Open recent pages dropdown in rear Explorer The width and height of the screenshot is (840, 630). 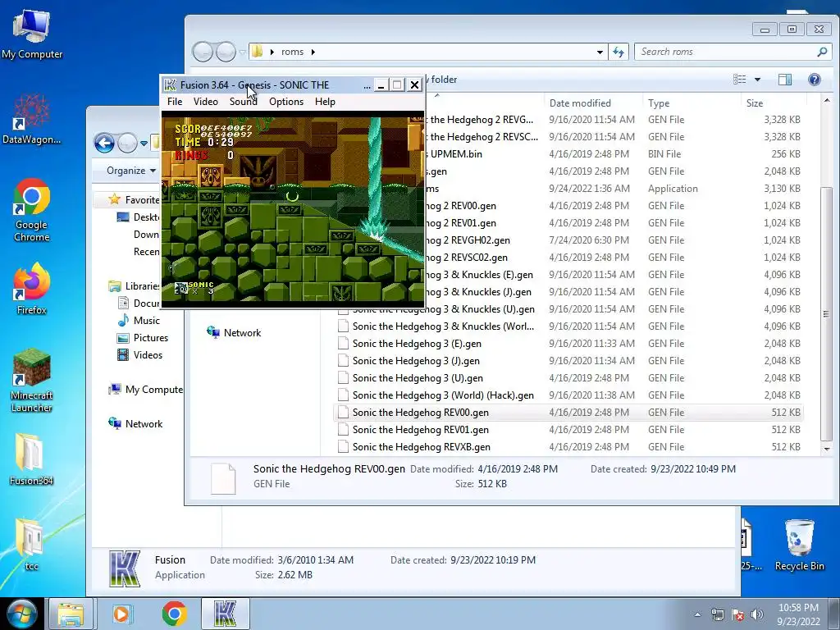tap(144, 144)
